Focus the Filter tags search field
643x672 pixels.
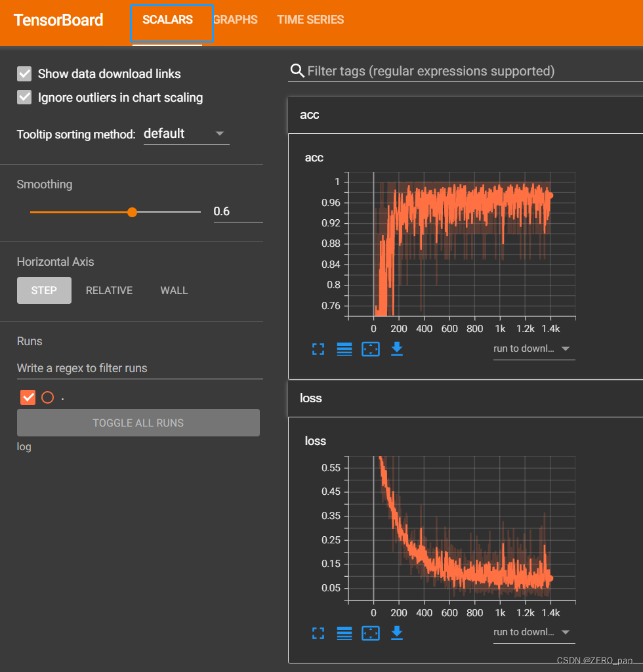coord(465,71)
